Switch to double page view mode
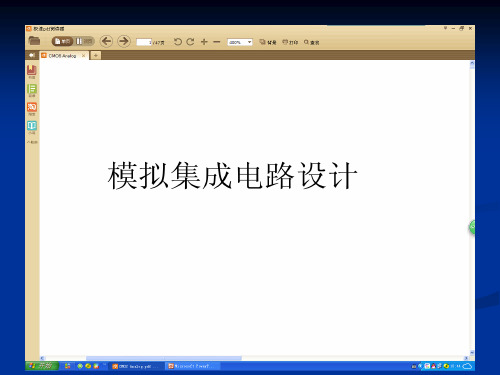 (84, 41)
